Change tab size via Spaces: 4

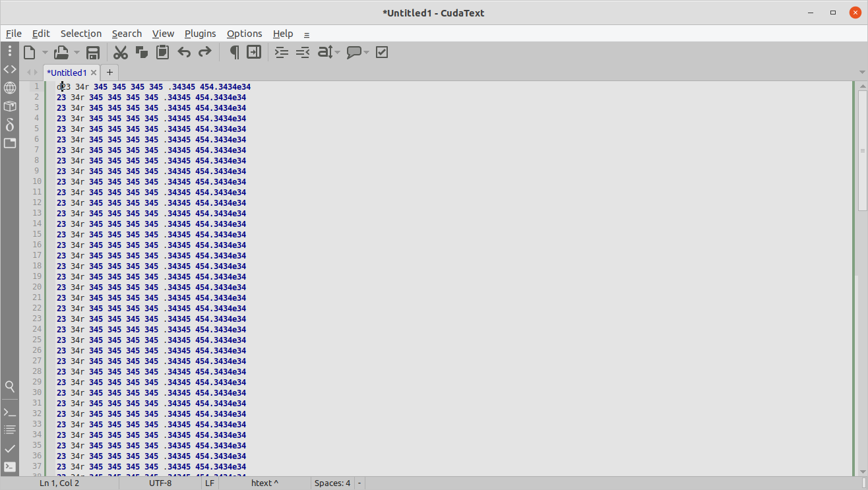pyautogui.click(x=332, y=483)
